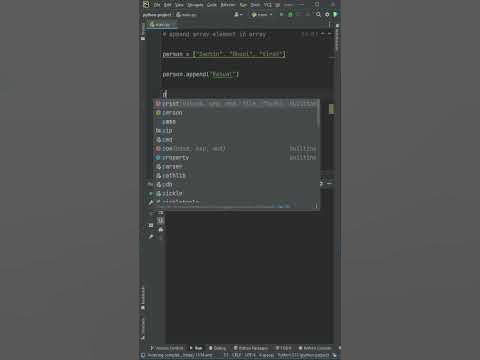Screen dimensions: 480x360
Task: Click the wrench icon in Run panel
Action: (x=151, y=202)
